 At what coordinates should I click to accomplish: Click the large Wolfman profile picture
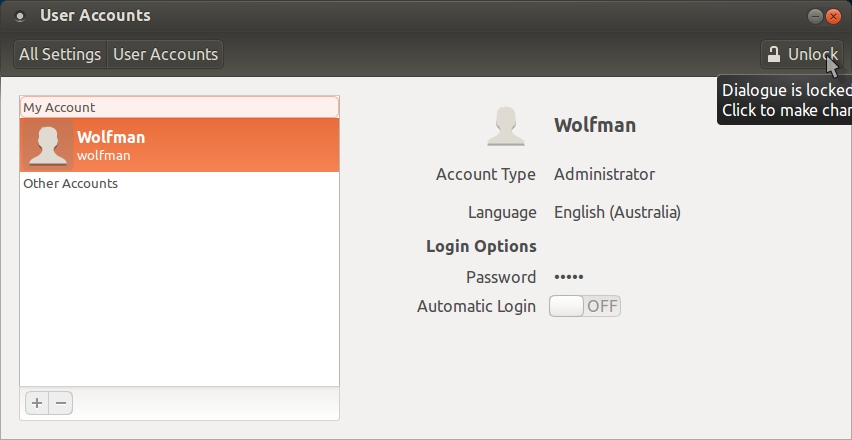[x=506, y=126]
